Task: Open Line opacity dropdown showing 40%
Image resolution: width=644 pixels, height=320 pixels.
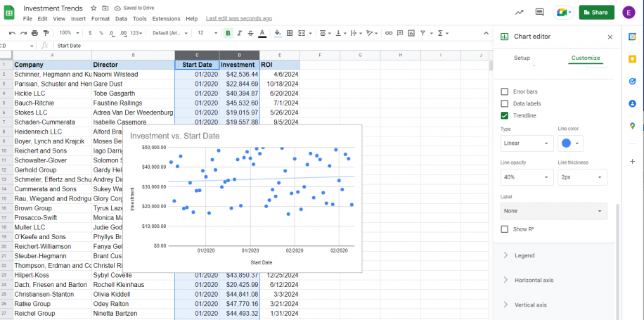Action: click(527, 177)
